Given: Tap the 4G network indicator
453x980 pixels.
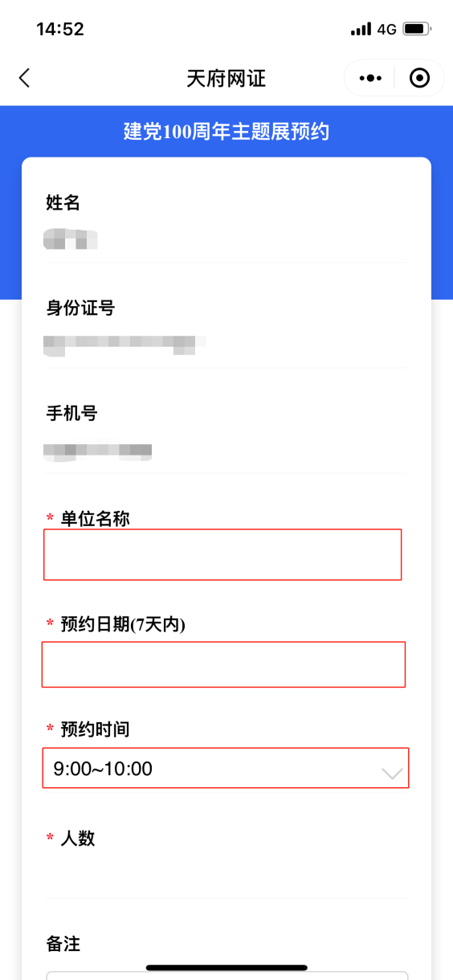Looking at the screenshot, I should 386,29.
